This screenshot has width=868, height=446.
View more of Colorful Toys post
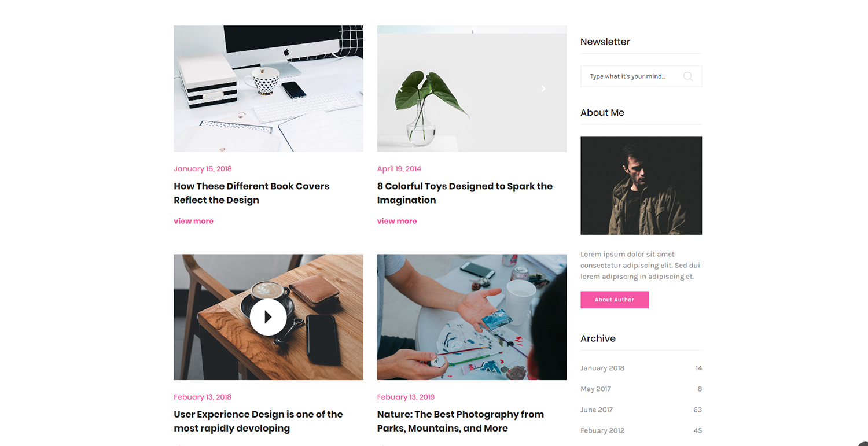click(x=397, y=221)
